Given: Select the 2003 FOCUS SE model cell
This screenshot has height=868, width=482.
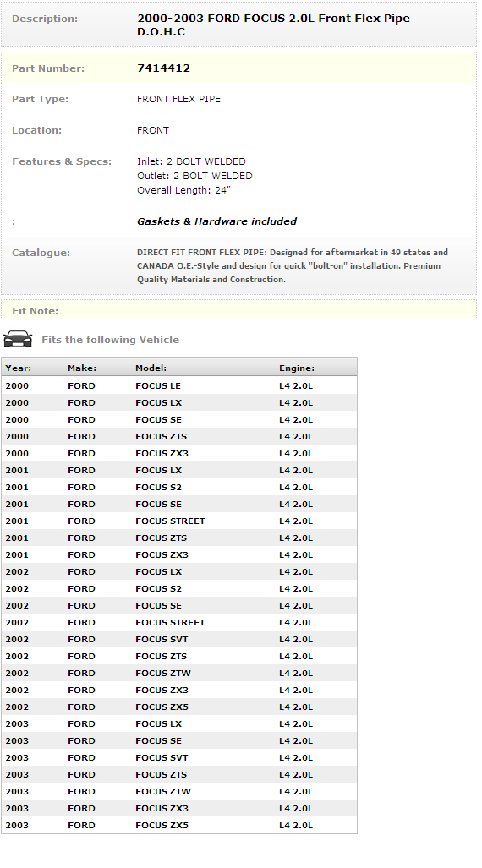Looking at the screenshot, I should pos(158,740).
